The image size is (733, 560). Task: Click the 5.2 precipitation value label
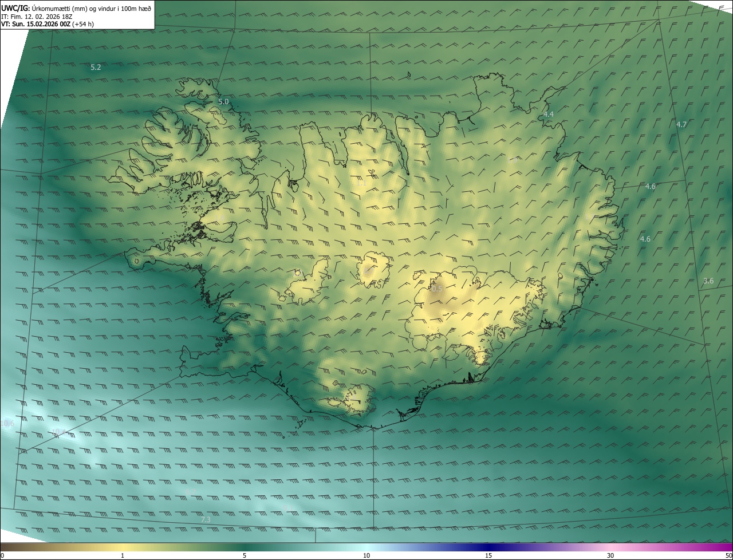click(96, 68)
